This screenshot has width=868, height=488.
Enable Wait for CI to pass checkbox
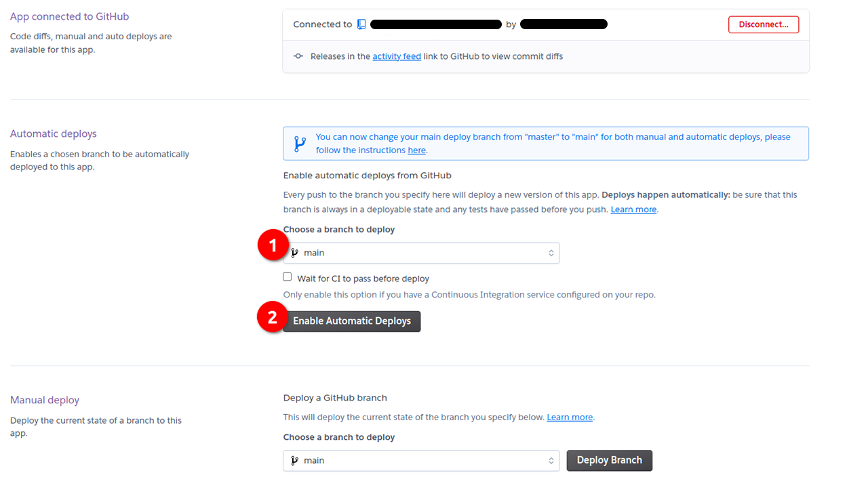pos(288,277)
